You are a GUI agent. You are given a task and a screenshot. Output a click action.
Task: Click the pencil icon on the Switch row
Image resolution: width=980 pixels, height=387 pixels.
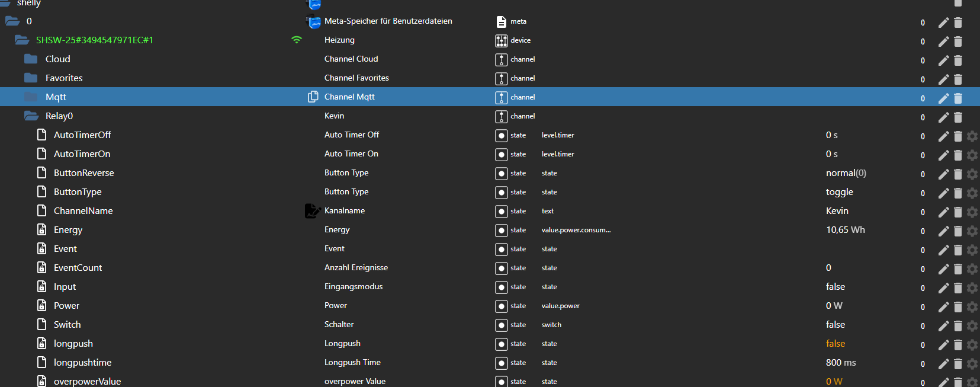coord(943,326)
